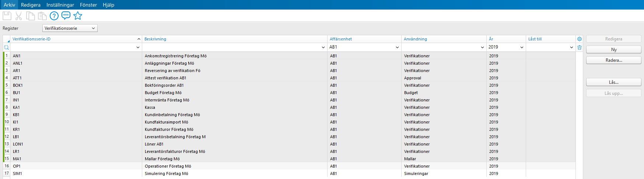Expand the Verifikationsserie-ID filter dropdown
The width and height of the screenshot is (644, 179).
coord(138,47)
